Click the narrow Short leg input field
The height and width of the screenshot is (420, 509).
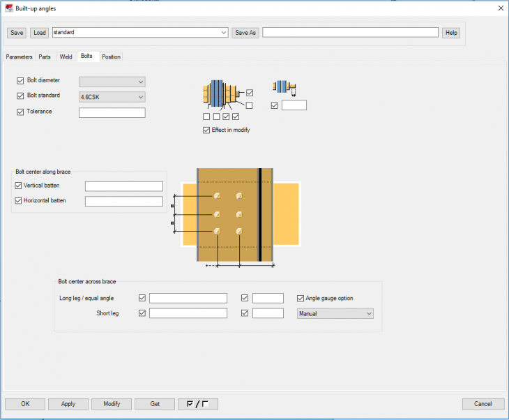click(268, 313)
